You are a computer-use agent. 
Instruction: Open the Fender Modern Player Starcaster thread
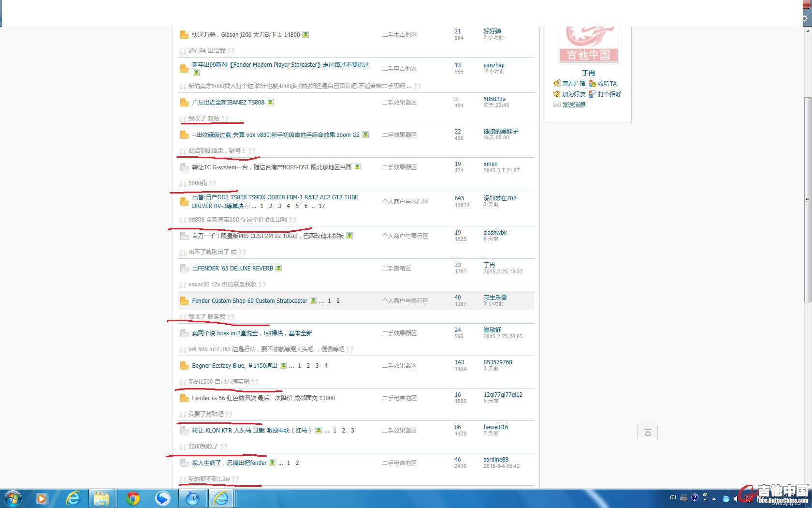[280, 65]
